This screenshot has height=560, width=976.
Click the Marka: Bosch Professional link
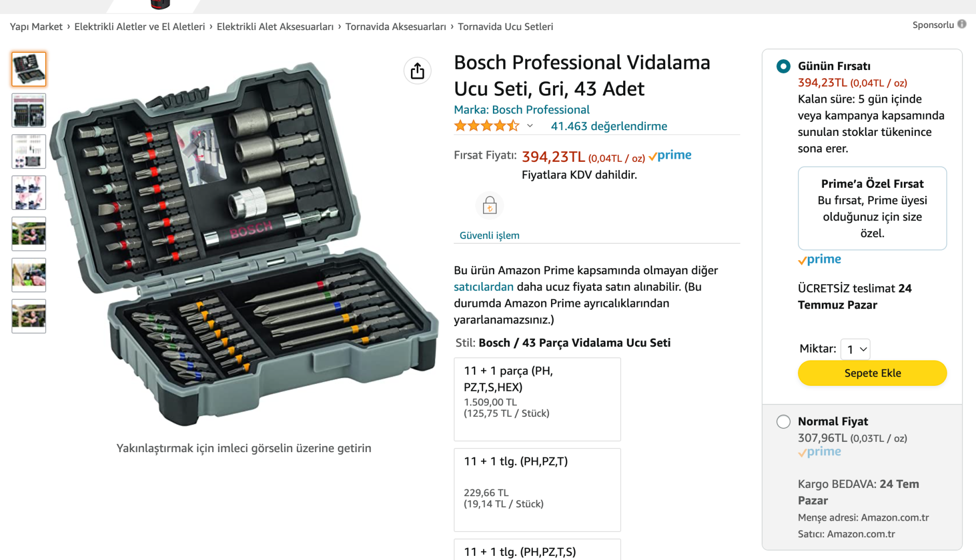click(x=521, y=110)
